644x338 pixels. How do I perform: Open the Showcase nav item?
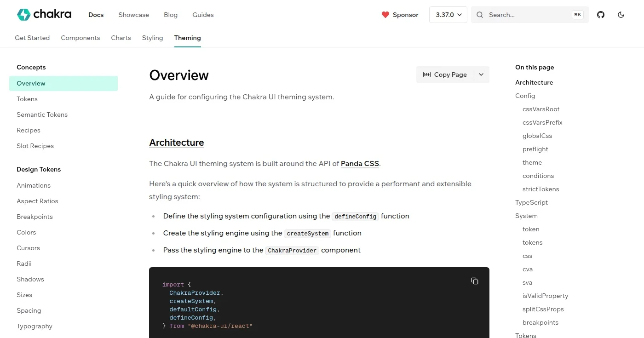(134, 15)
